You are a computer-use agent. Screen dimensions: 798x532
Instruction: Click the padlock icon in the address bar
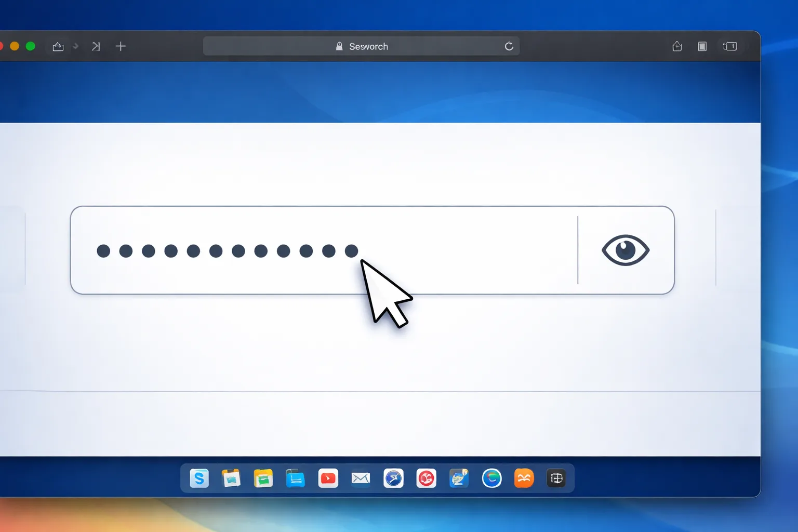point(339,46)
